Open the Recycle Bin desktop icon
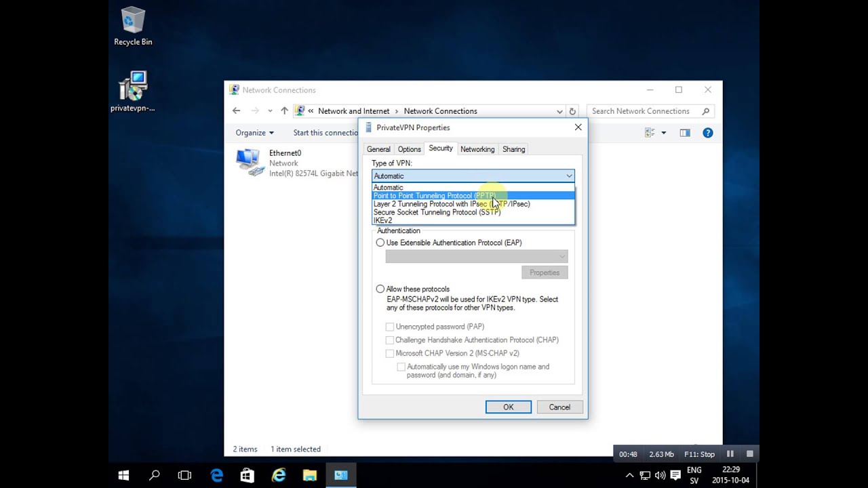Image resolution: width=868 pixels, height=488 pixels. (133, 27)
